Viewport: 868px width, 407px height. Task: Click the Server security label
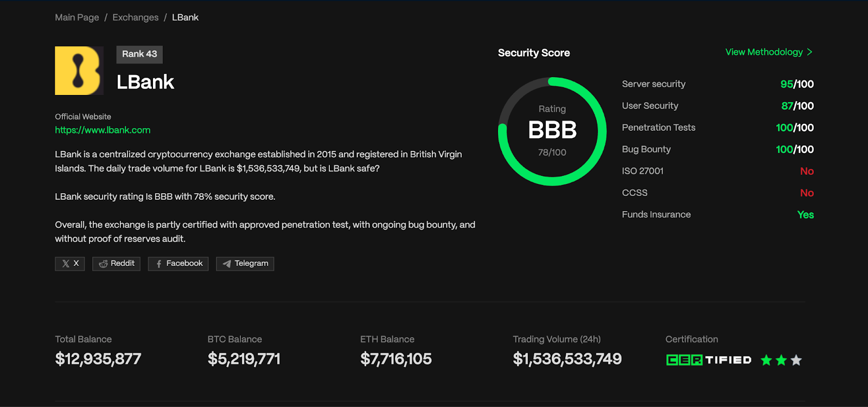[x=654, y=84]
